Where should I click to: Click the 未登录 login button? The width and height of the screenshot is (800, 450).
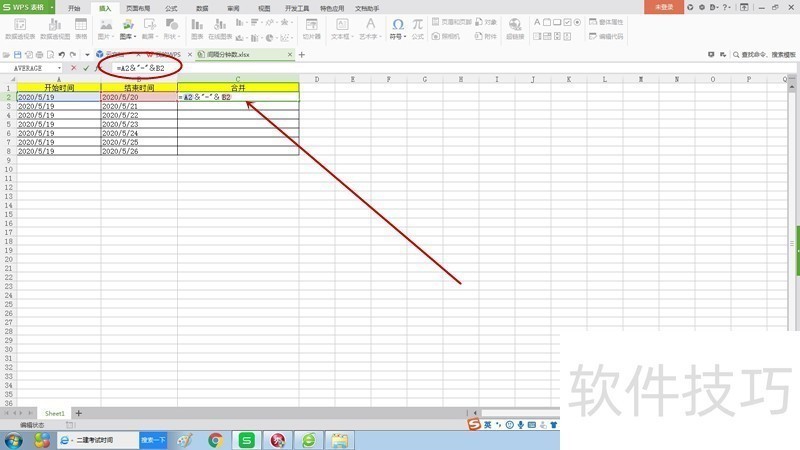[x=663, y=6]
